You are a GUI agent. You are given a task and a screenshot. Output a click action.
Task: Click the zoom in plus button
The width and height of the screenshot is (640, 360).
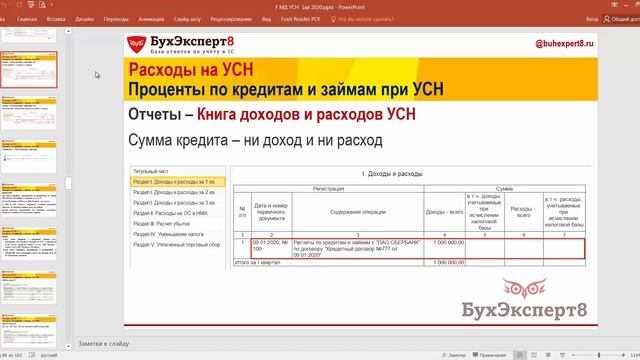click(623, 355)
